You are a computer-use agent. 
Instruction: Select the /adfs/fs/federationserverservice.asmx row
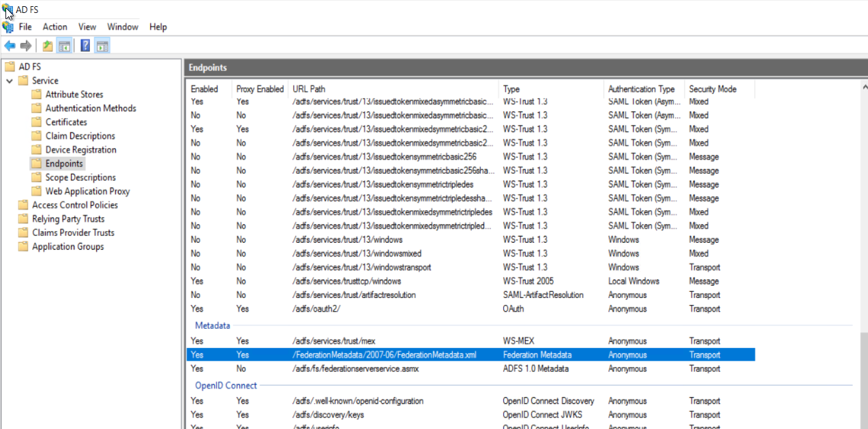point(470,369)
